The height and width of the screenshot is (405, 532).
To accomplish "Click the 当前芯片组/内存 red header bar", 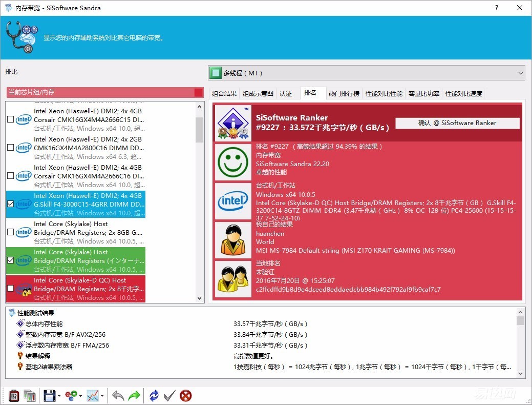I will 105,92.
